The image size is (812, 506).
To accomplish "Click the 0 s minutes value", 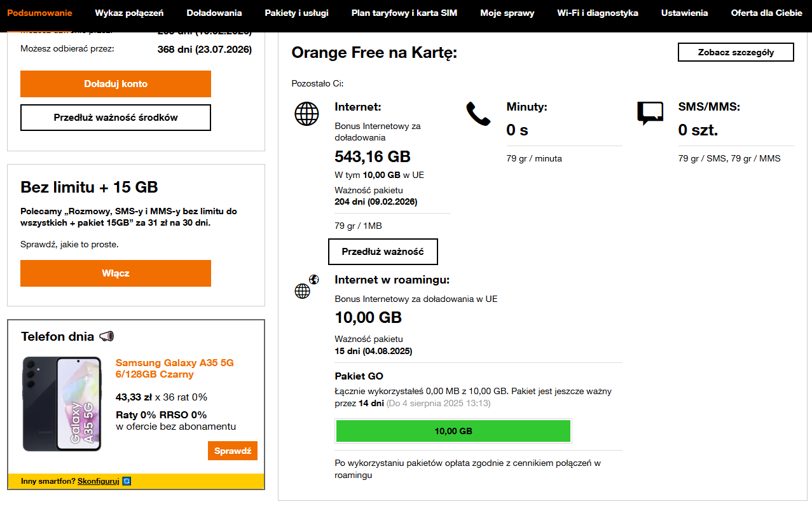I will [518, 130].
